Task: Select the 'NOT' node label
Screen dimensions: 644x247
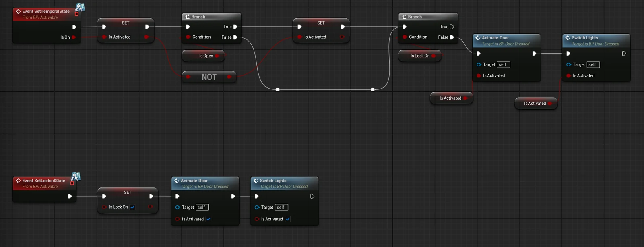Action: [209, 77]
